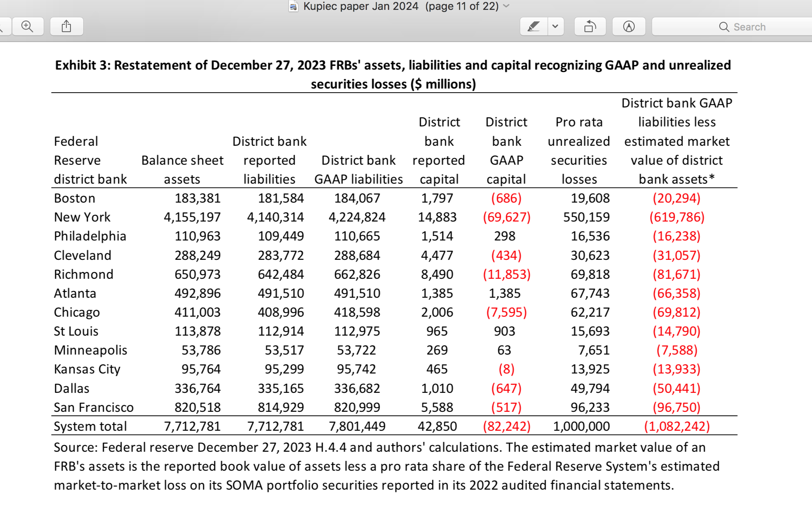812x523 pixels.
Task: Click Minneapolis unrealized losses 7,651
Action: pos(594,350)
